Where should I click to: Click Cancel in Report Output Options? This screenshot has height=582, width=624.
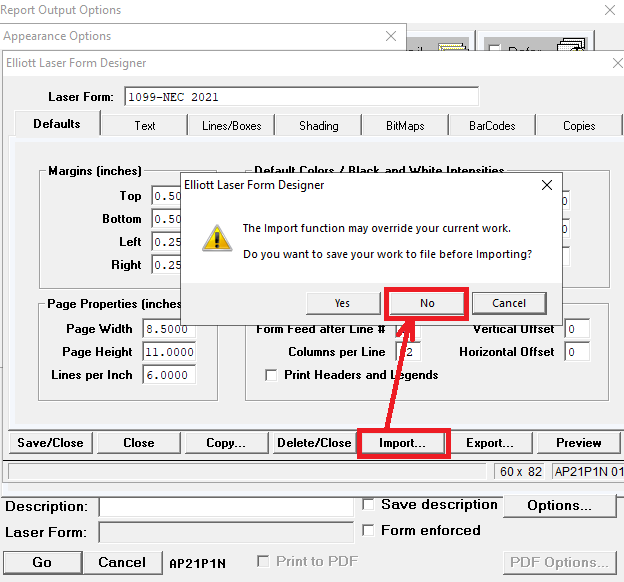[122, 562]
